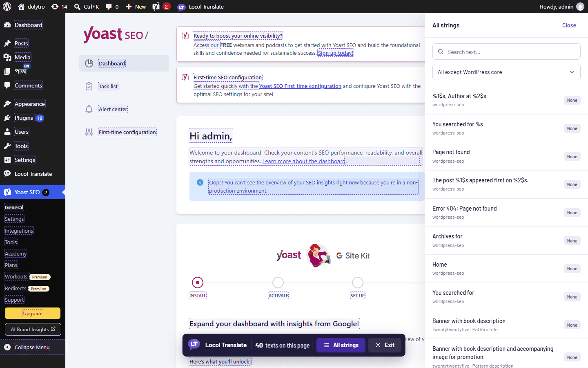Viewport: 588px width, 368px height.
Task: Click the admin user avatar
Action: click(x=580, y=7)
